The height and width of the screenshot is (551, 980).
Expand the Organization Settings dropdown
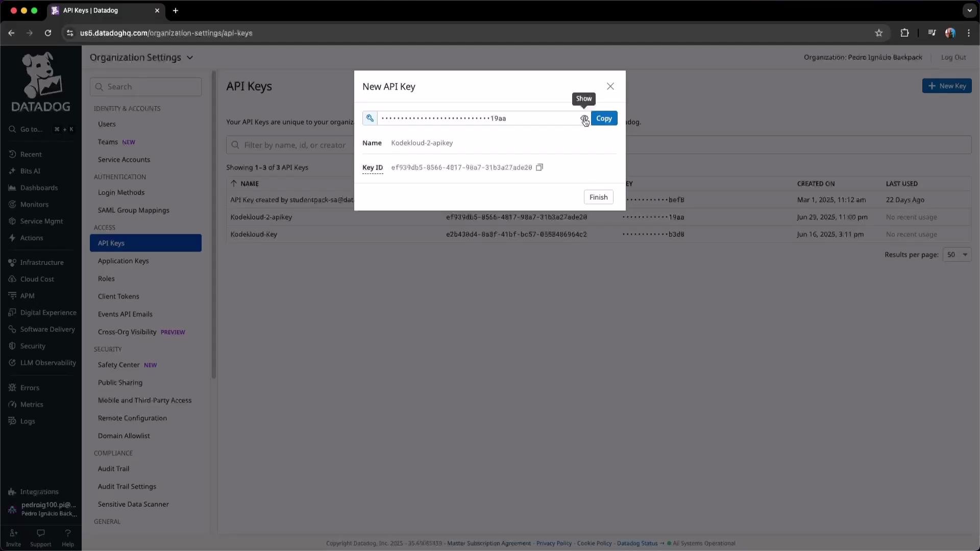click(141, 58)
